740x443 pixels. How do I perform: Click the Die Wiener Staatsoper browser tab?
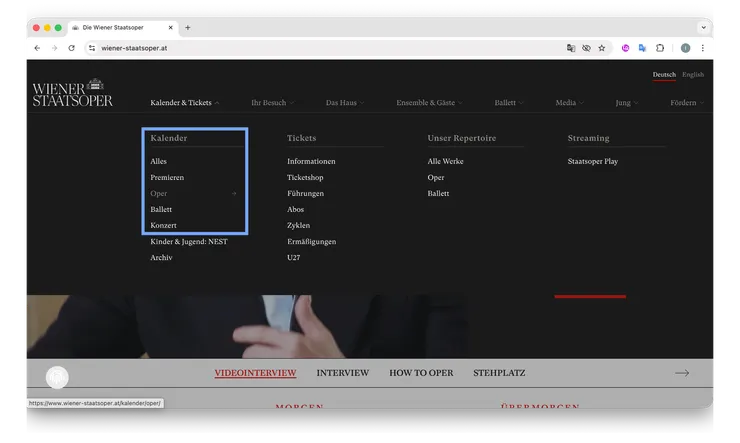123,28
